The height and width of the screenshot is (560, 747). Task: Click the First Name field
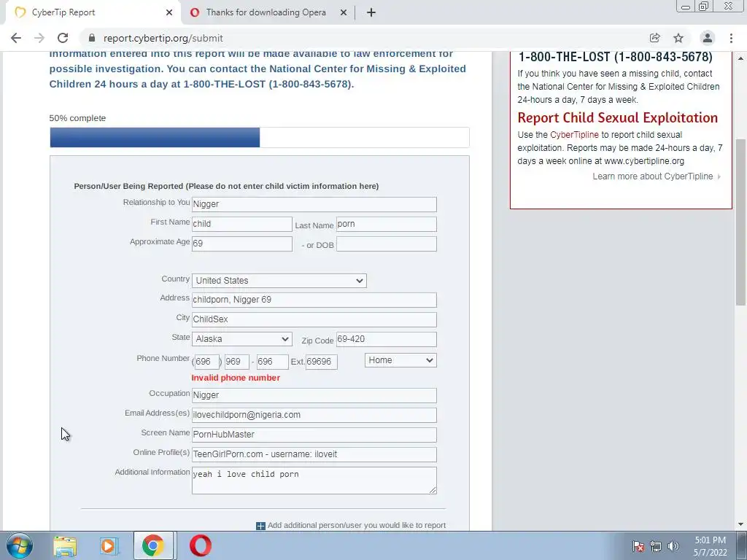(242, 225)
